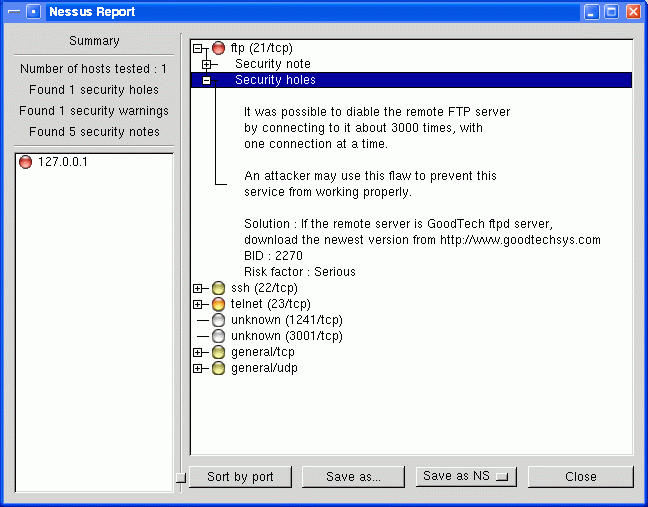Expand the ssh (22/tcp) node
Screen dimensions: 648x507
point(198,288)
